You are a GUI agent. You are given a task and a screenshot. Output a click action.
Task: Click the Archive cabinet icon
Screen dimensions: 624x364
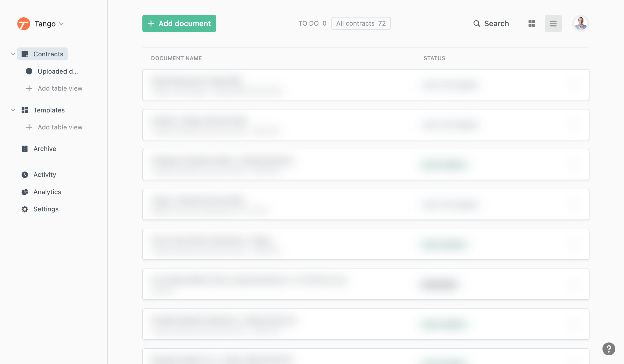25,149
